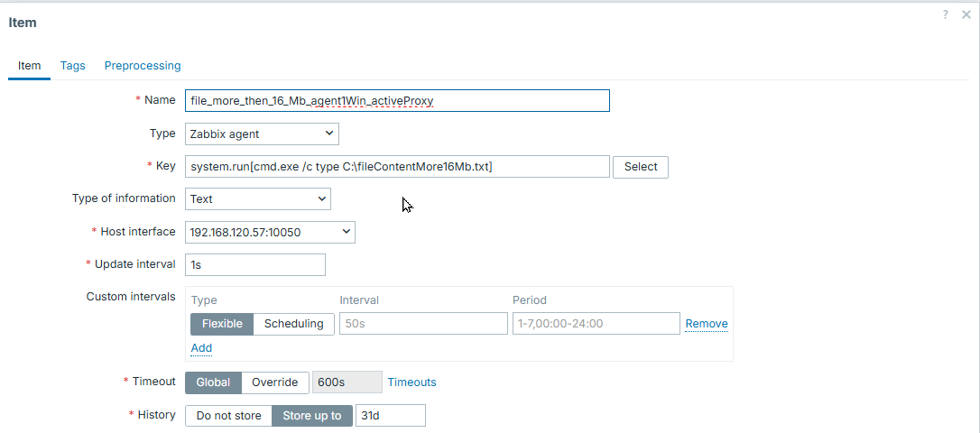The width and height of the screenshot is (980, 433).
Task: Open the Host interface dropdown
Action: pyautogui.click(x=270, y=233)
